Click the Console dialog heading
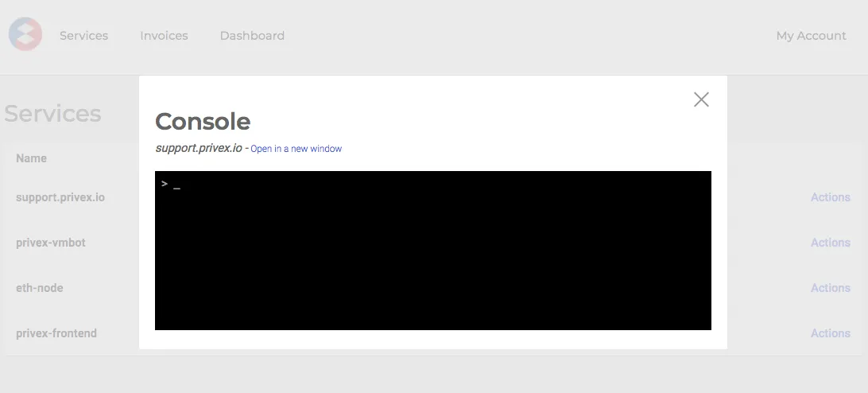 tap(203, 122)
